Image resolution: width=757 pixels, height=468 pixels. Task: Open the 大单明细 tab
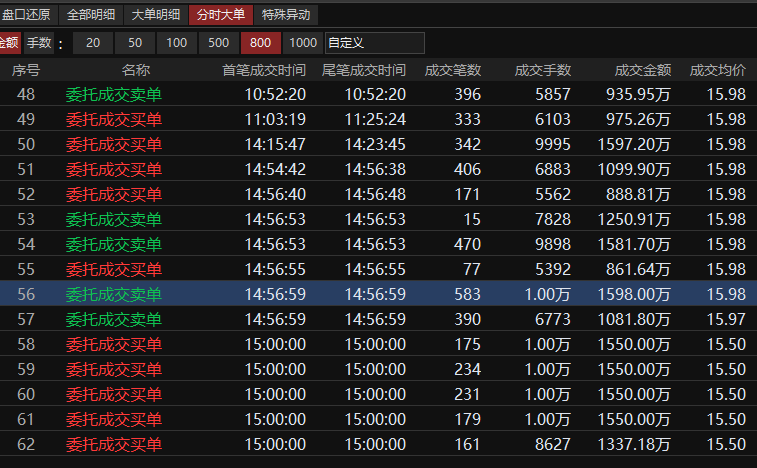(x=155, y=15)
